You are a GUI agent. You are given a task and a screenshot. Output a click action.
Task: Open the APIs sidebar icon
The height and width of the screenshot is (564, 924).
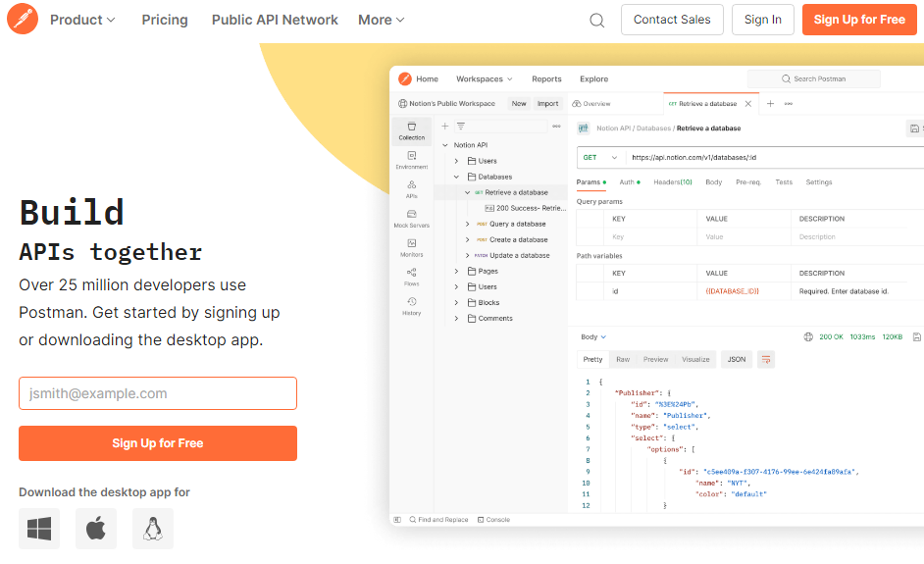coord(411,189)
